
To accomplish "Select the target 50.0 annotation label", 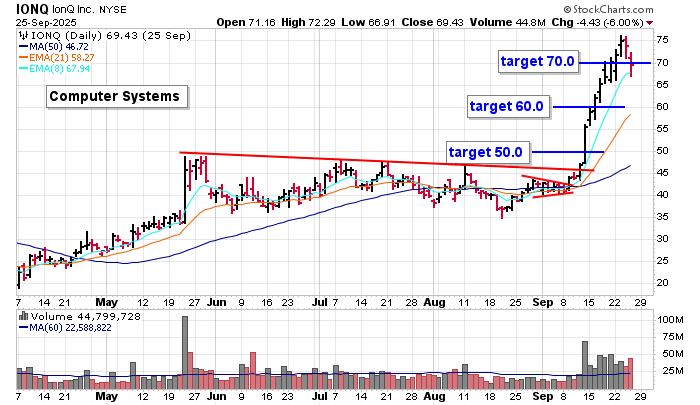I will 485,152.
